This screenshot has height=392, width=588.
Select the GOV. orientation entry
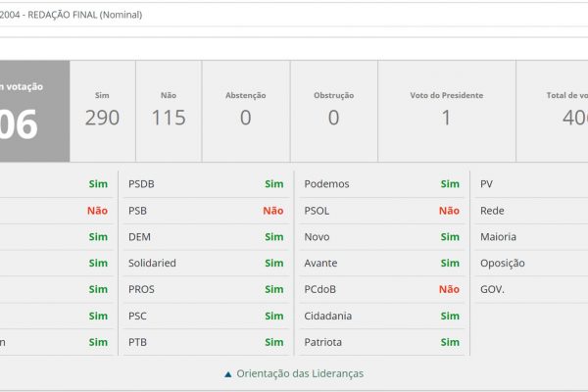[492, 289]
